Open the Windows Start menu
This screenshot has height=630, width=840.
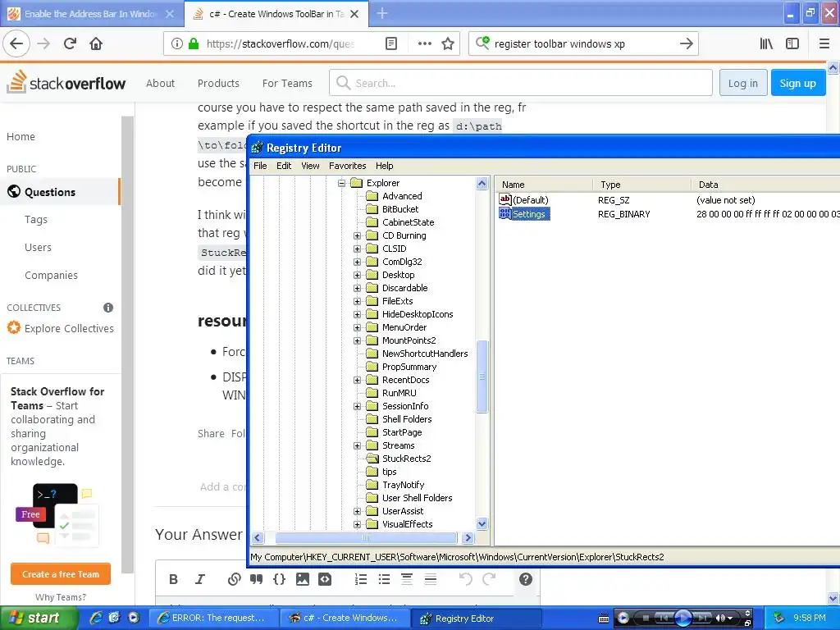(38, 619)
